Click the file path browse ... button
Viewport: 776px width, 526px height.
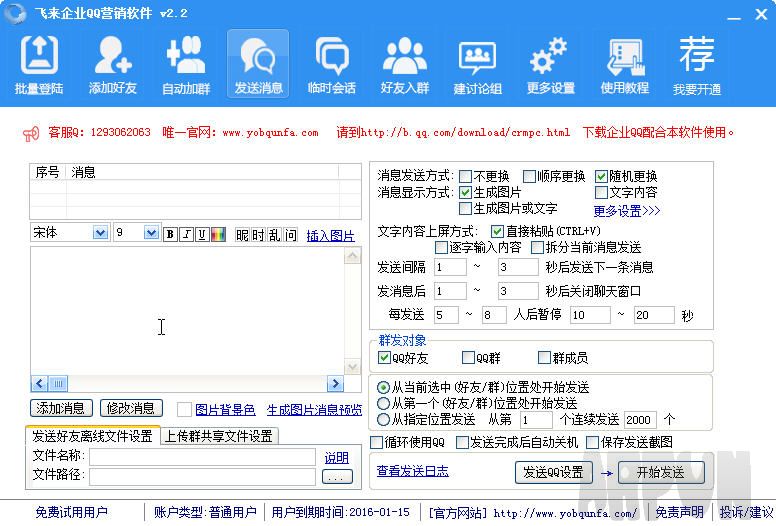(337, 477)
